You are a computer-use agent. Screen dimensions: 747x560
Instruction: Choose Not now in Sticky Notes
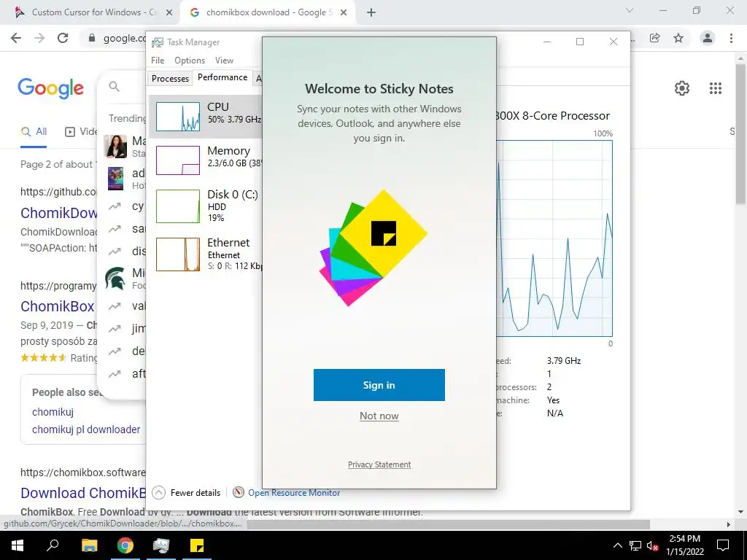[379, 416]
